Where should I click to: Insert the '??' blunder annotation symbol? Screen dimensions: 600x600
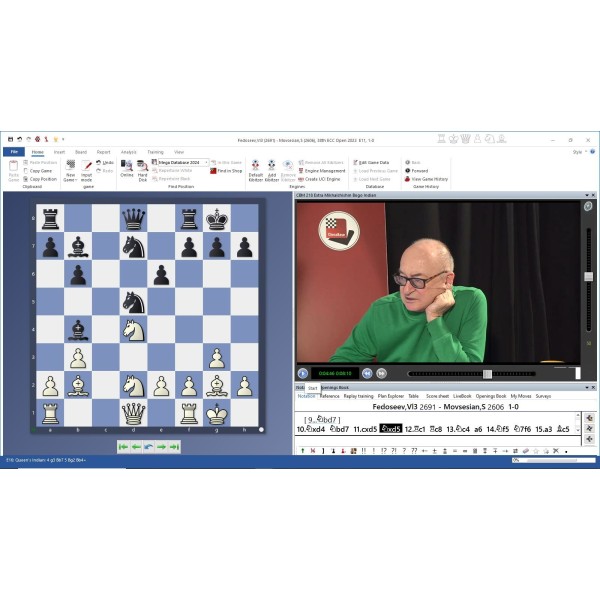pos(414,451)
